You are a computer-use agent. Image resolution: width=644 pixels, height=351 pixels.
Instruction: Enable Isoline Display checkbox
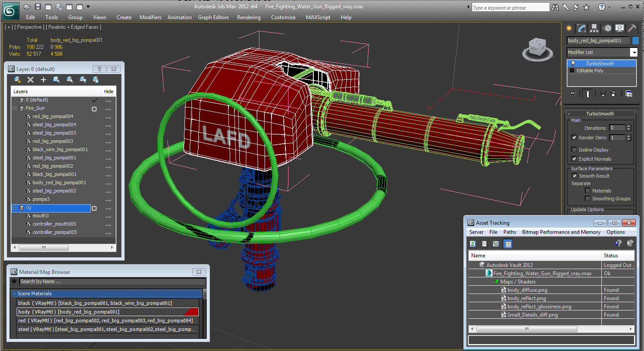pyautogui.click(x=574, y=150)
